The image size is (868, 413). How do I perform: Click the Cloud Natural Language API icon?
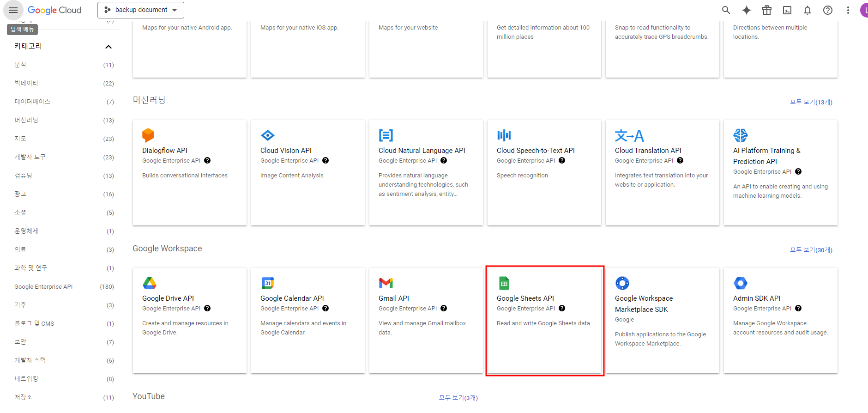tap(386, 135)
